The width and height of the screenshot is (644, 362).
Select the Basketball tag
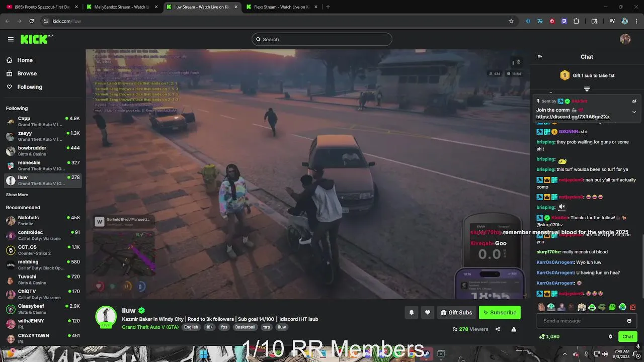tap(245, 327)
